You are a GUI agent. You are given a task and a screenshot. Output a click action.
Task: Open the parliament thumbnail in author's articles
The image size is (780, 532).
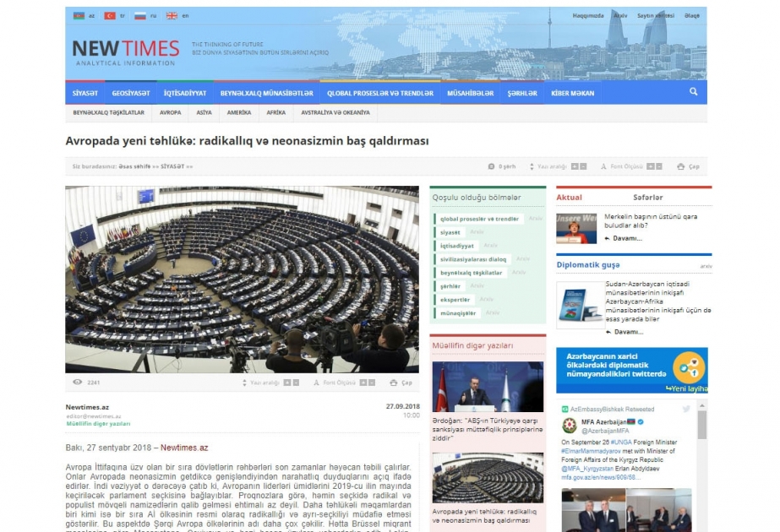(x=488, y=478)
